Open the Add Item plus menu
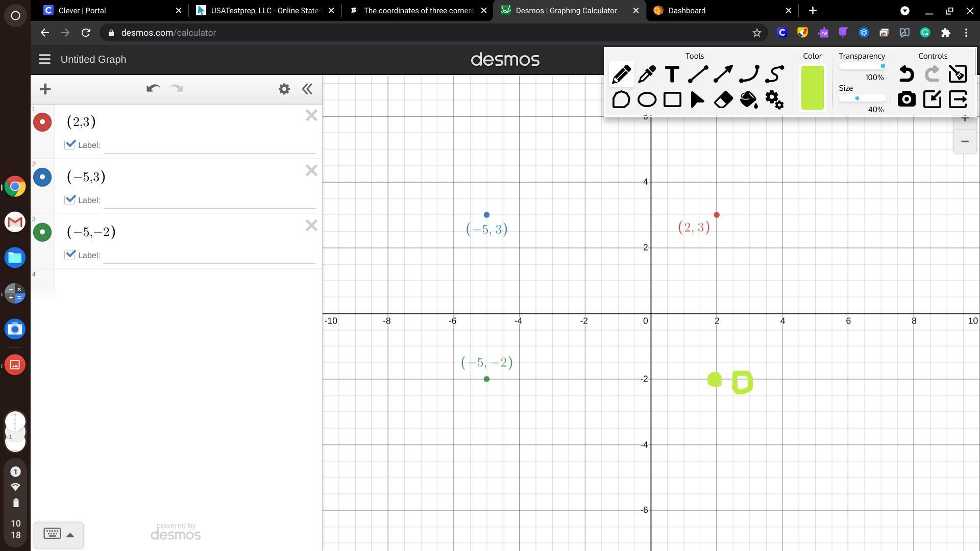This screenshot has width=980, height=551. coord(45,89)
